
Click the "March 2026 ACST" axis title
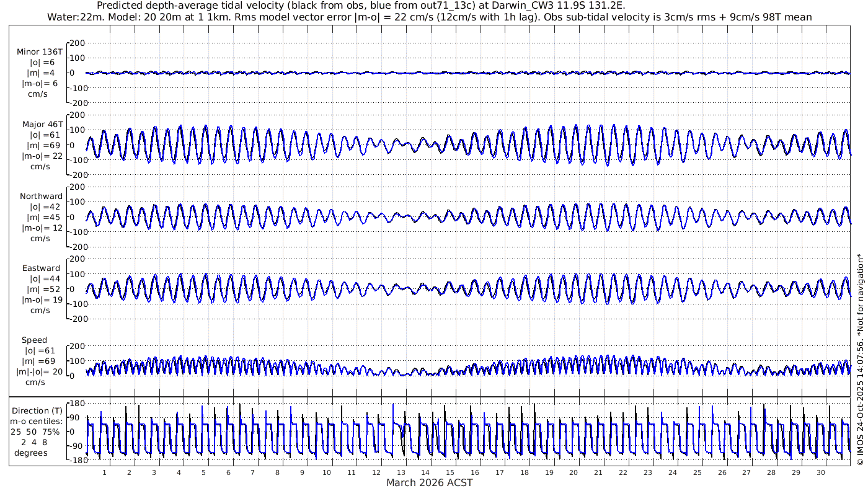coord(429,482)
